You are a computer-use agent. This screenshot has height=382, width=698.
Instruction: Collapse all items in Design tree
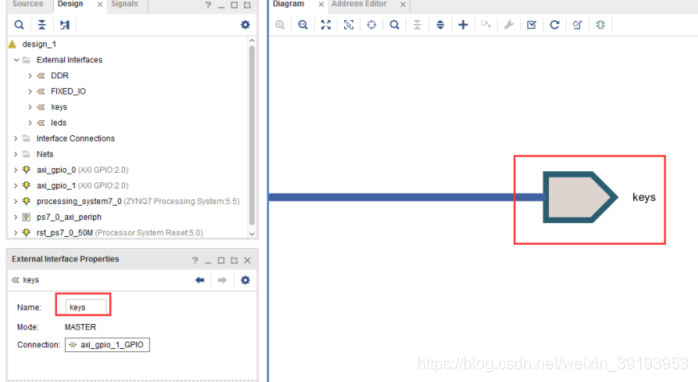42,25
